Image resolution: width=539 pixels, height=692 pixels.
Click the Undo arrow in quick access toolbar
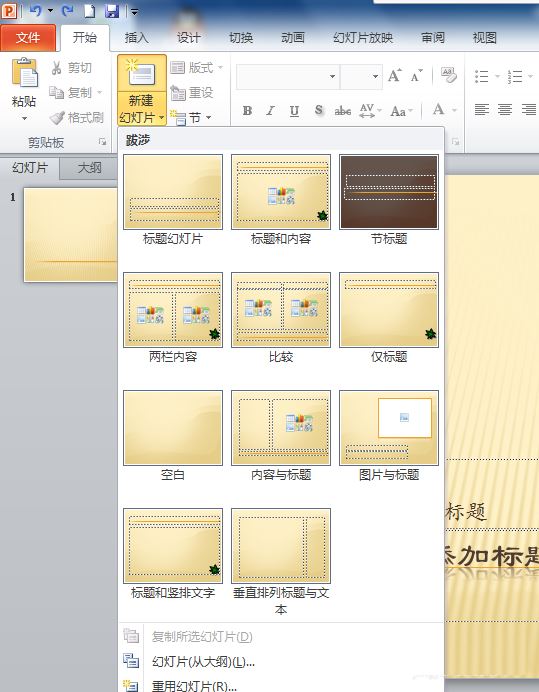point(35,11)
